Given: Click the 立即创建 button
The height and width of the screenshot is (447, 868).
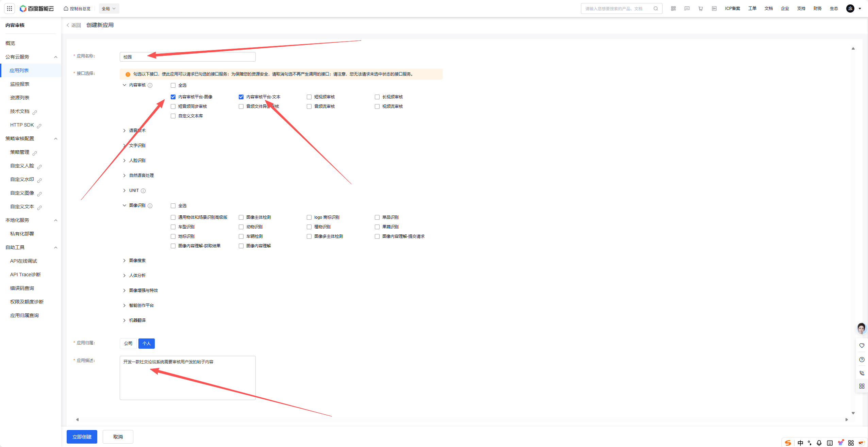Looking at the screenshot, I should [82, 437].
